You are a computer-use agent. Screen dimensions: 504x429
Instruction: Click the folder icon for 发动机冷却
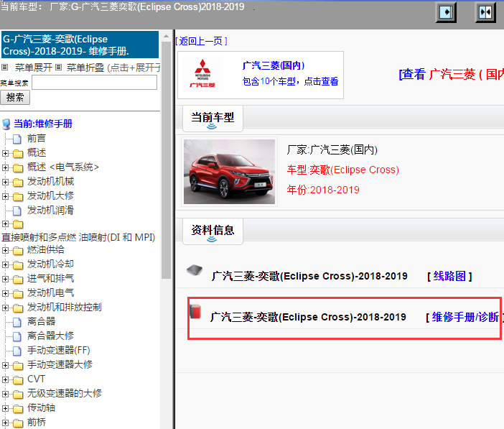pyautogui.click(x=18, y=265)
